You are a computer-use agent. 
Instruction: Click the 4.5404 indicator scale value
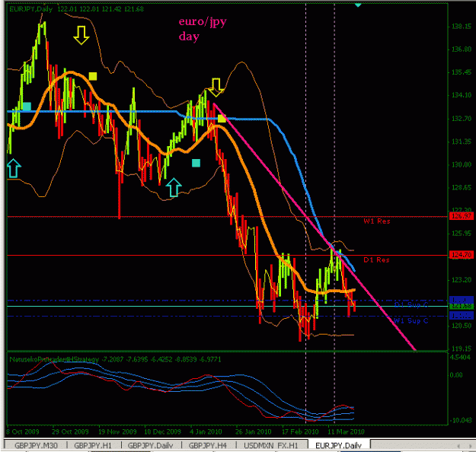(461, 358)
